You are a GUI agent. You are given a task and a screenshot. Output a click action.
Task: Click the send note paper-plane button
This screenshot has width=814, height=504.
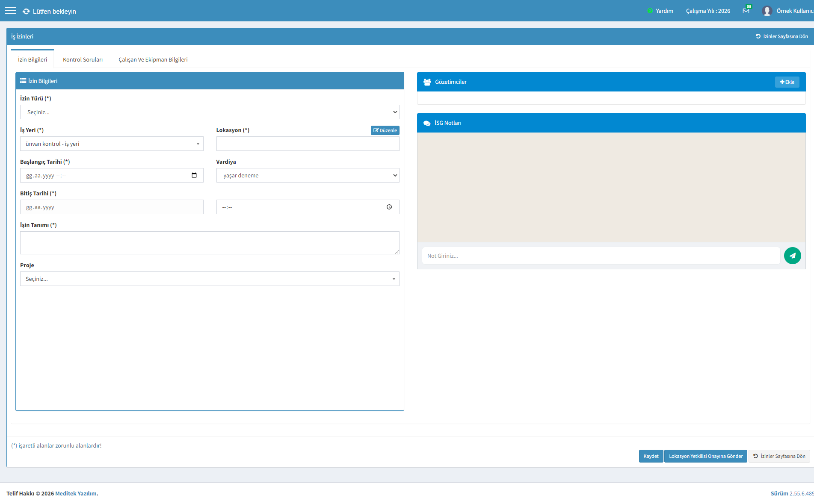(792, 256)
